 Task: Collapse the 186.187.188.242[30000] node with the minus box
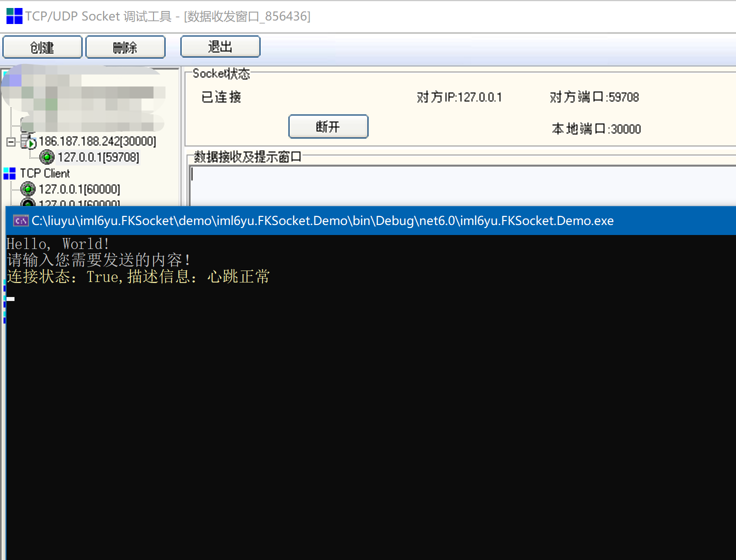(x=10, y=141)
